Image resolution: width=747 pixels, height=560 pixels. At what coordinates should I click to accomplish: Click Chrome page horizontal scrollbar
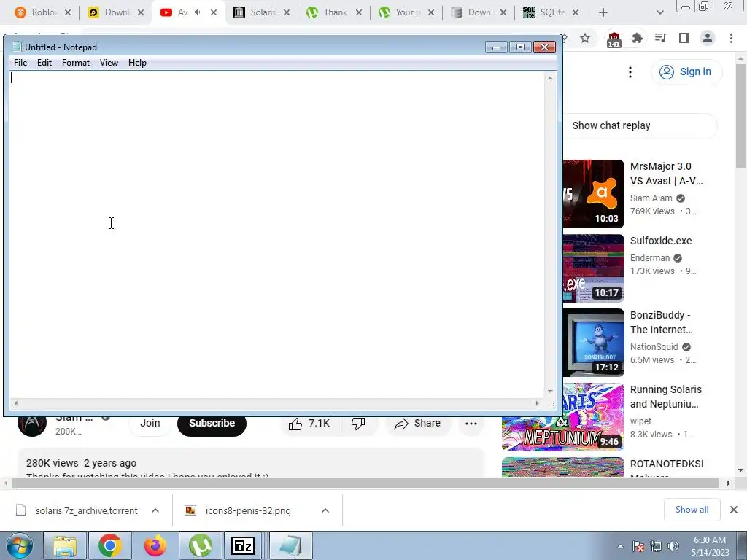[365, 483]
